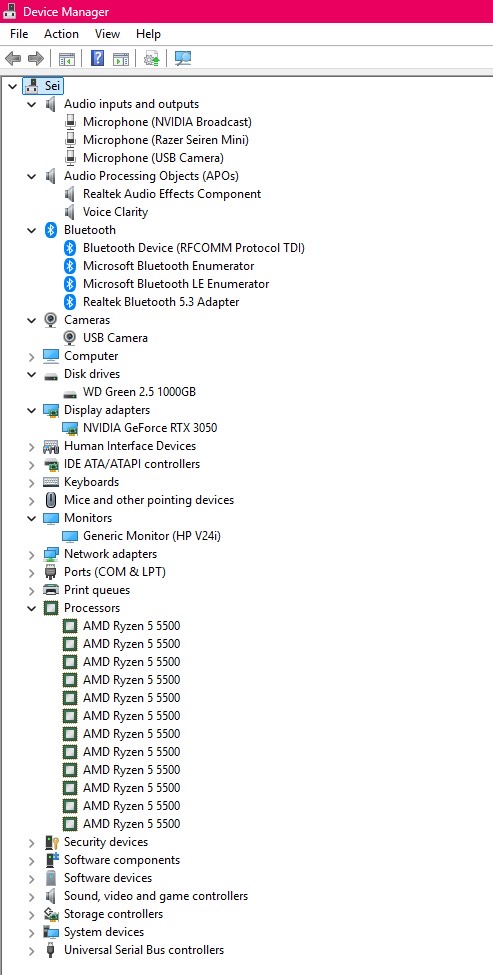Click the Update driver toolbar icon
The height and width of the screenshot is (975, 493).
pos(152,59)
